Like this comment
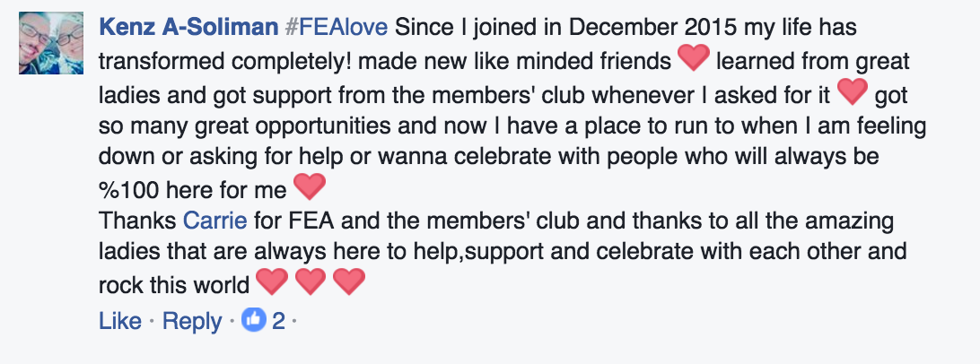Viewport: 980px width, 364px height. coord(120,321)
